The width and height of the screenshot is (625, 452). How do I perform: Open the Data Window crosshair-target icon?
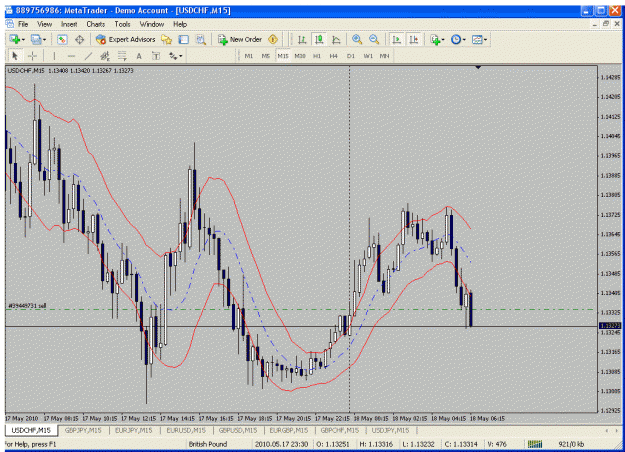coord(79,39)
